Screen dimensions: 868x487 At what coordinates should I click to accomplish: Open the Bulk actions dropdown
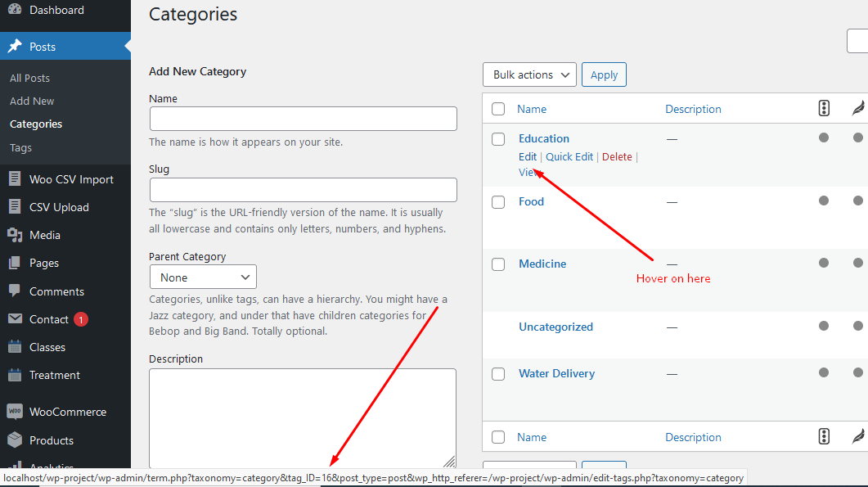[529, 74]
